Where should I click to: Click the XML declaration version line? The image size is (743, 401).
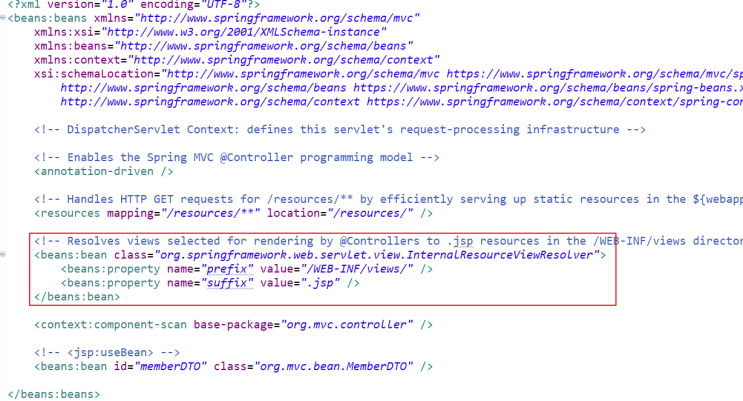coord(134,5)
